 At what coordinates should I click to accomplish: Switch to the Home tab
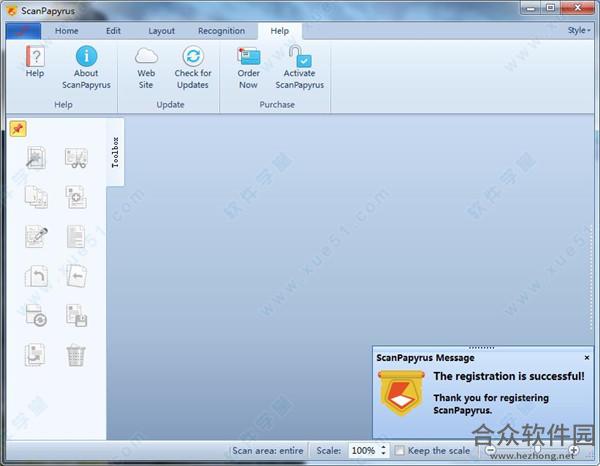(67, 31)
